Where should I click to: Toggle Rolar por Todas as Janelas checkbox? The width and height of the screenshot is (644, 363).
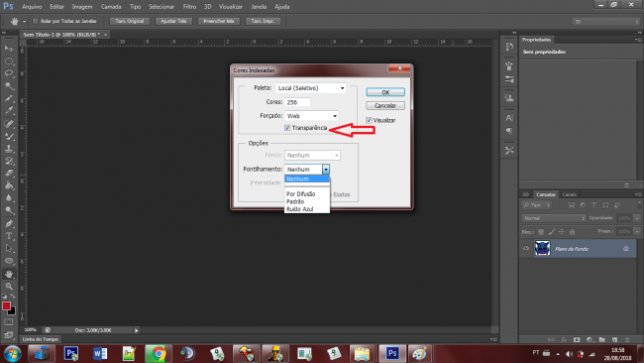tap(36, 21)
